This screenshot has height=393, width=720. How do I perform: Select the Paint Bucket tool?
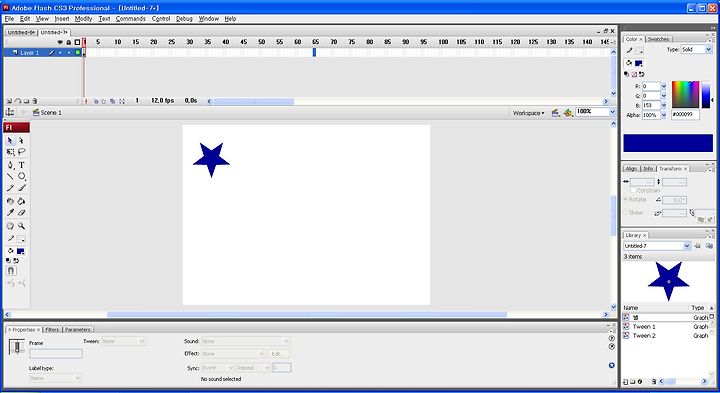click(x=21, y=201)
